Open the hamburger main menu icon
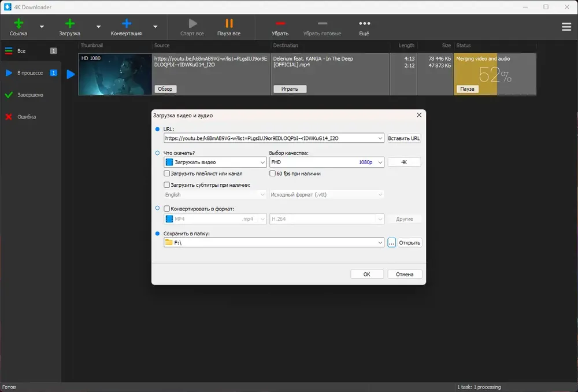This screenshot has height=392, width=578. [x=566, y=27]
